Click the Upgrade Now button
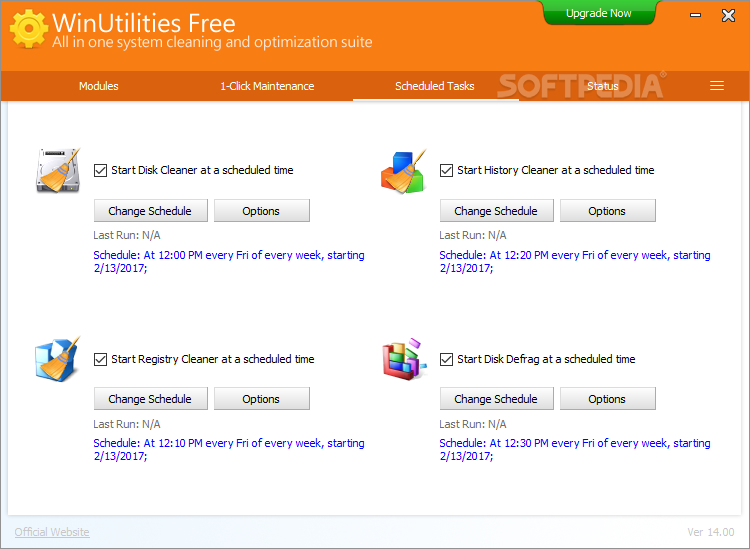750x549 pixels. 598,13
